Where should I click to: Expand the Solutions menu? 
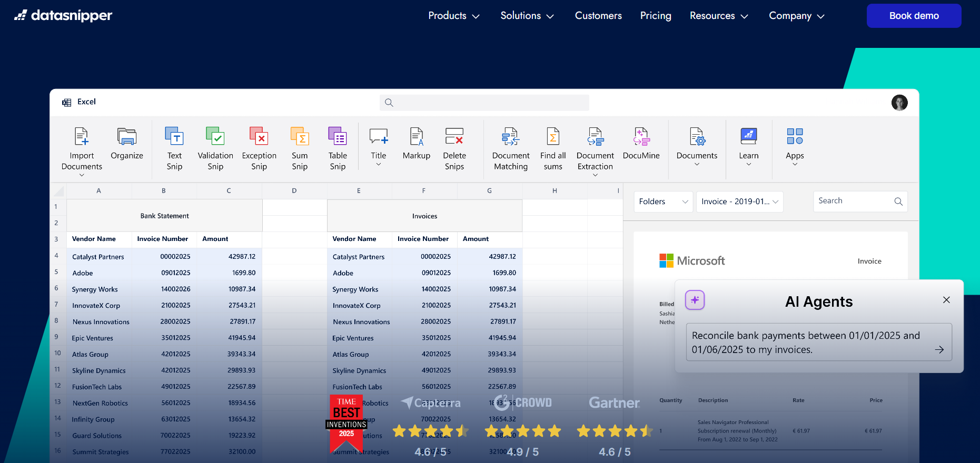(527, 16)
